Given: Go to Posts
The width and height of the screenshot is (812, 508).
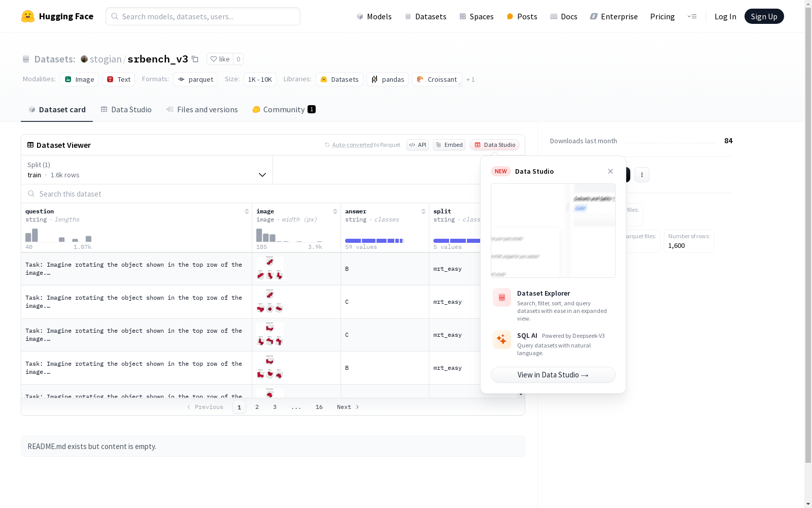Looking at the screenshot, I should pos(522,16).
